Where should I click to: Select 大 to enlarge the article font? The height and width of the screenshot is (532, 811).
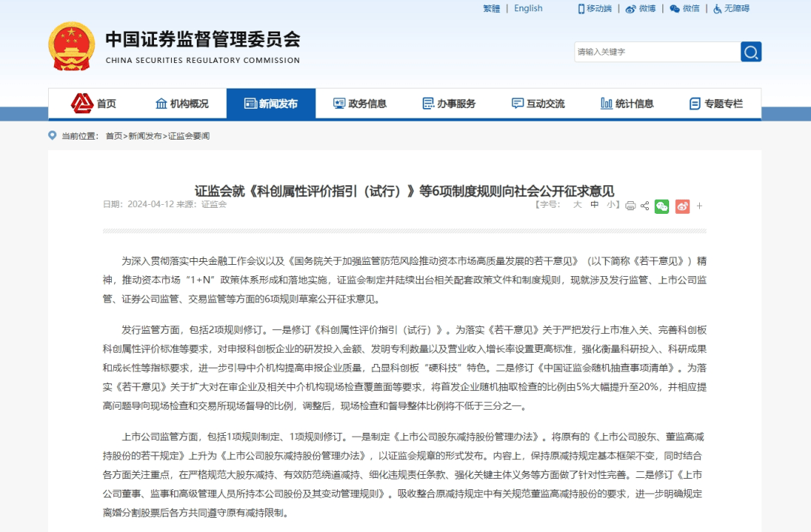577,205
